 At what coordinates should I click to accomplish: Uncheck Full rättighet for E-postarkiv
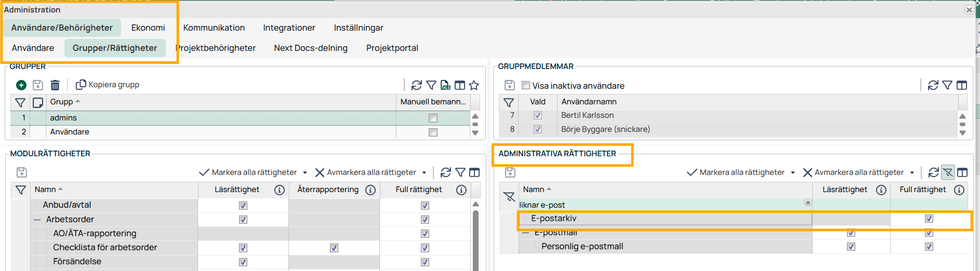[x=929, y=219]
